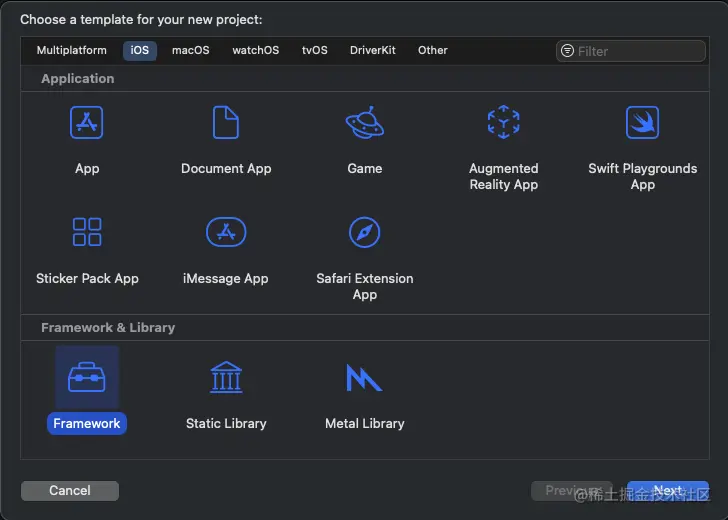Select the iOS platform tab

tap(140, 51)
